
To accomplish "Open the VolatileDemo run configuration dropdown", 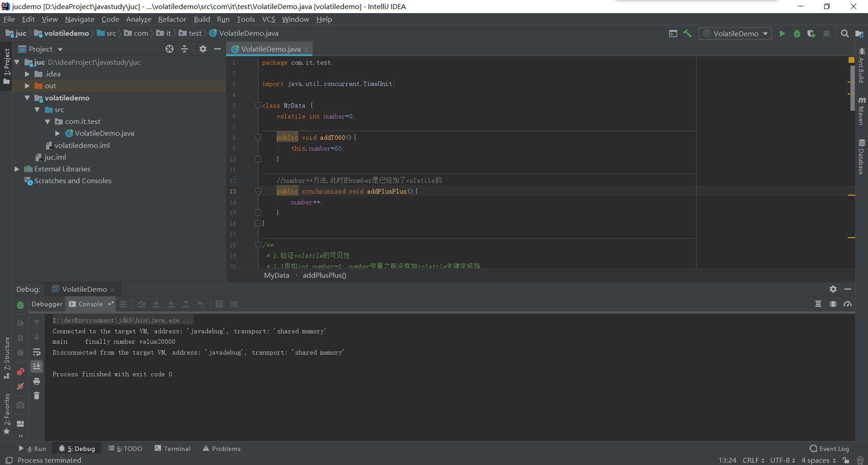I will click(735, 33).
